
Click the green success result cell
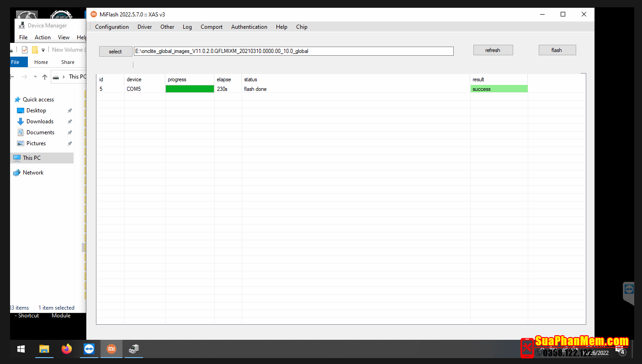[x=499, y=89]
